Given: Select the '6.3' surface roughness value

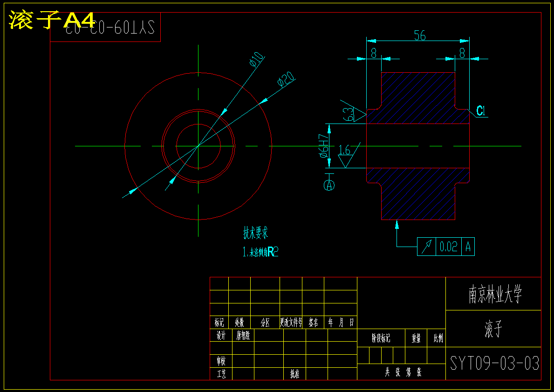Looking at the screenshot, I should 349,114.
